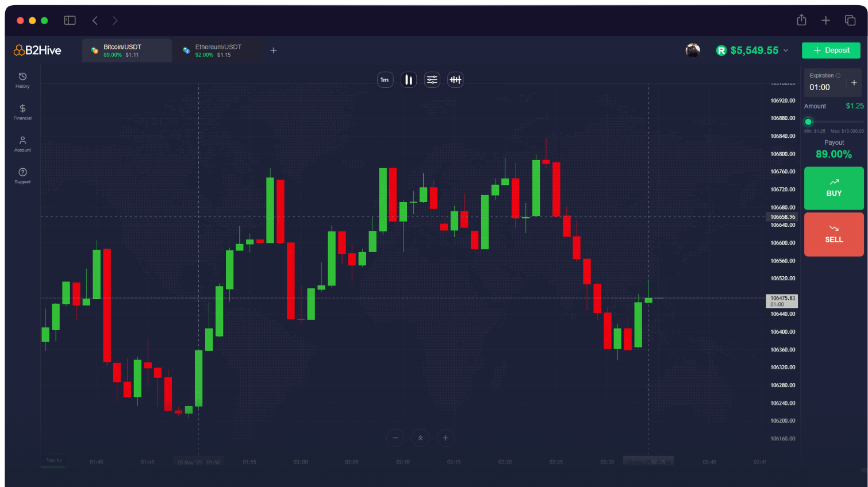Switch to the Ethereum/USDT tab

pyautogui.click(x=218, y=51)
